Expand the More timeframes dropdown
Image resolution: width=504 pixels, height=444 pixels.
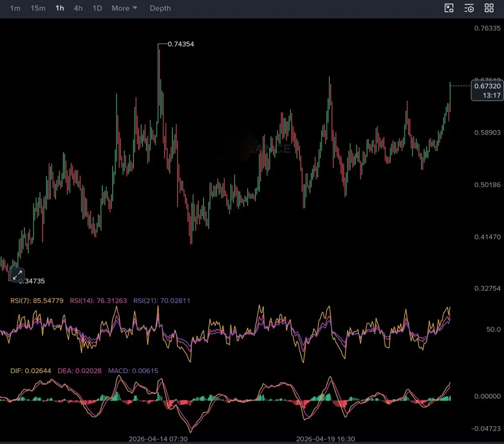click(121, 8)
